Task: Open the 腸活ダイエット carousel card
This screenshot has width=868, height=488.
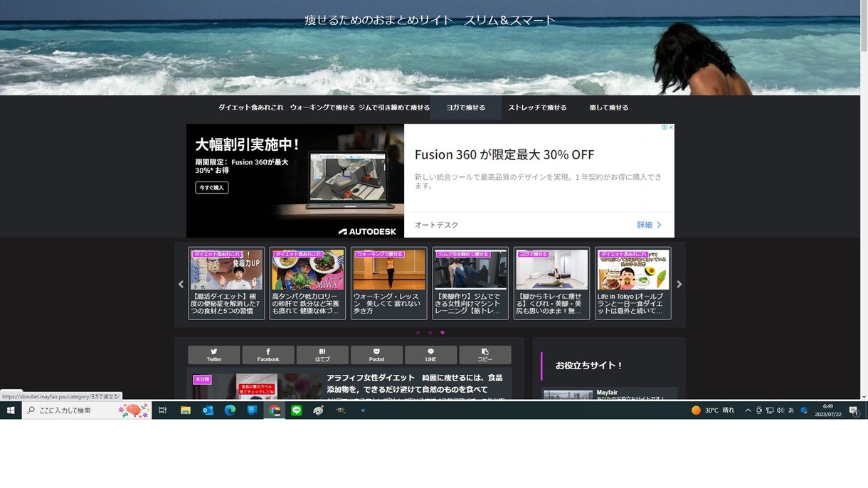Action: coord(226,283)
